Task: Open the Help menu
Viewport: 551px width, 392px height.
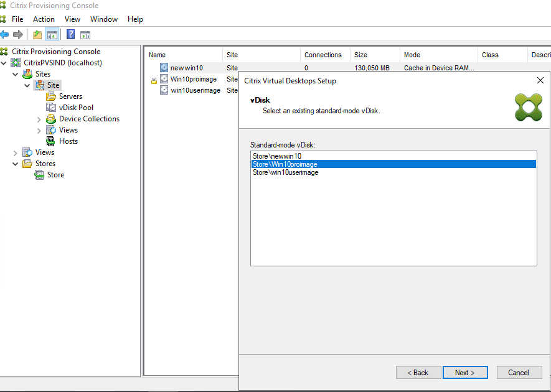Action: tap(135, 19)
